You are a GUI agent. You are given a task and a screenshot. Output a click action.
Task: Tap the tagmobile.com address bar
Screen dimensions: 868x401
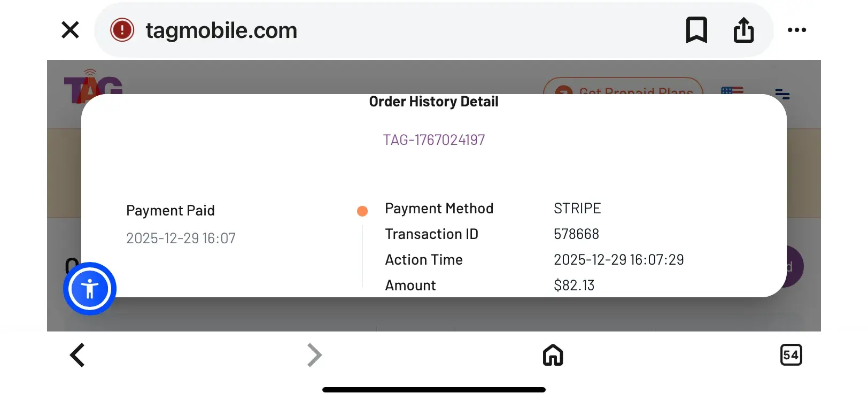(x=374, y=30)
